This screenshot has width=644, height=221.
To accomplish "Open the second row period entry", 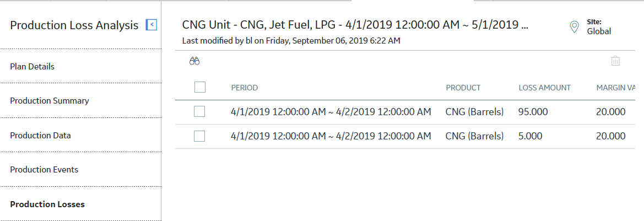I will point(331,136).
